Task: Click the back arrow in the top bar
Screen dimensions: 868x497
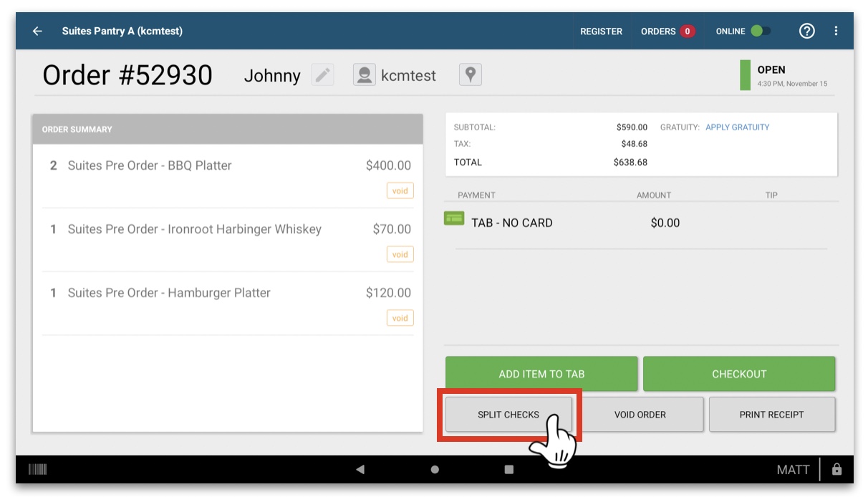Action: [37, 31]
